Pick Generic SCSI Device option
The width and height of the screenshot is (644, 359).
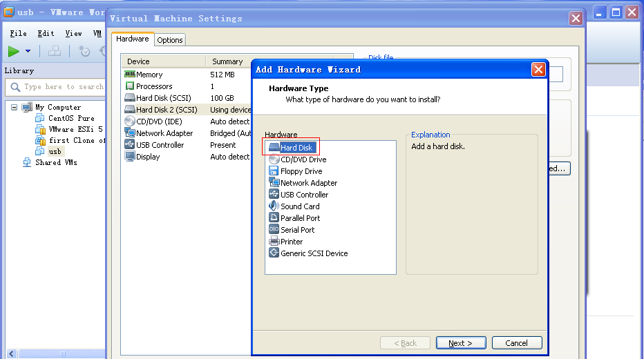point(314,253)
